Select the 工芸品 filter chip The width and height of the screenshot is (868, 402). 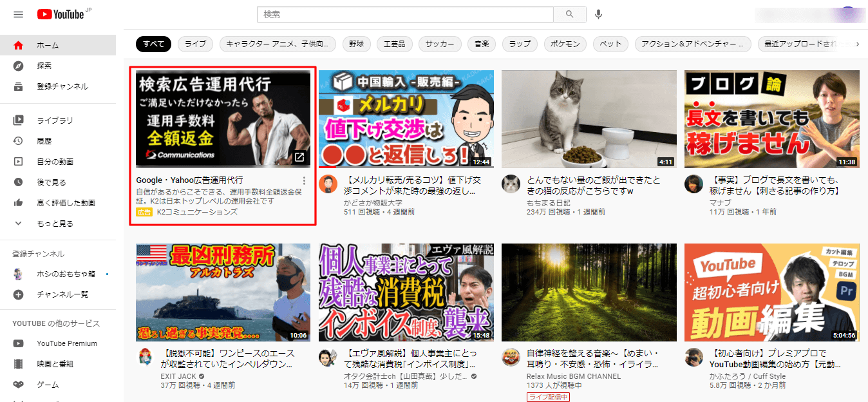pyautogui.click(x=395, y=44)
